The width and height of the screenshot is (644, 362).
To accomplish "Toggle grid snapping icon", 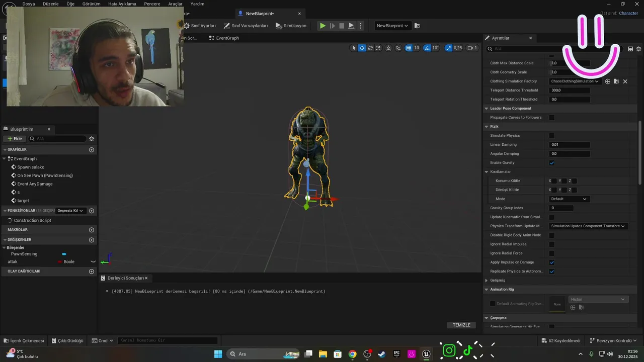I will coord(409,48).
